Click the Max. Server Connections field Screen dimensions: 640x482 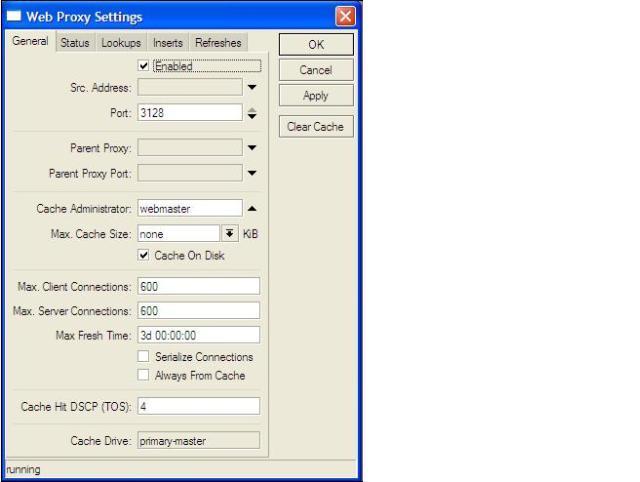tap(198, 311)
